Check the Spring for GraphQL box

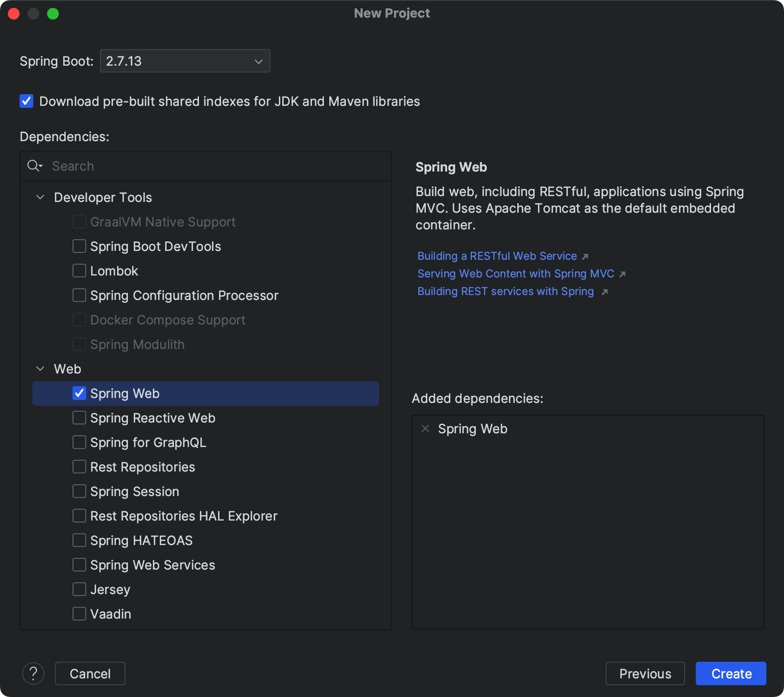click(79, 442)
